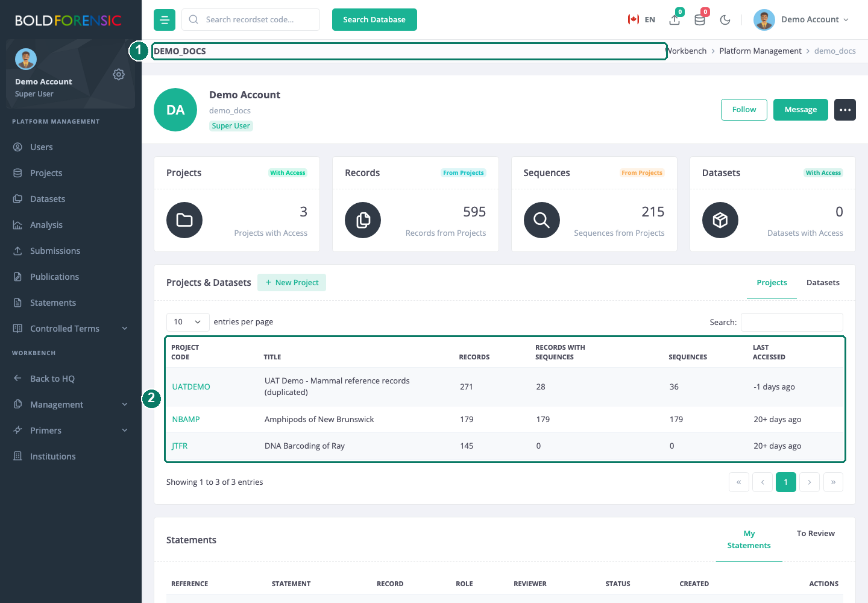Open the entries per page dropdown

(x=188, y=322)
